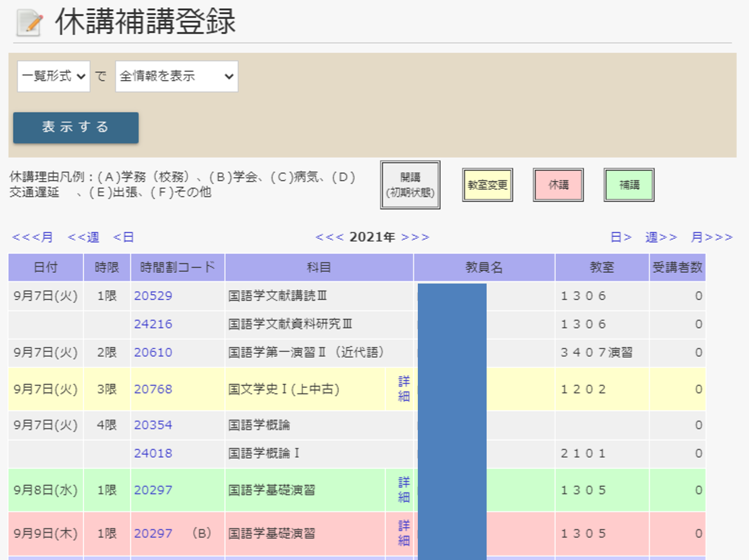Open 詳細 for 9月9日 国語学基礎演習
Screen dimensions: 749x560
click(404, 533)
